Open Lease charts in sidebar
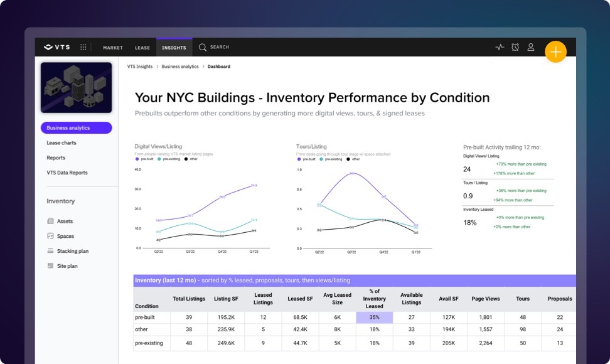The image size is (610, 364). point(62,143)
